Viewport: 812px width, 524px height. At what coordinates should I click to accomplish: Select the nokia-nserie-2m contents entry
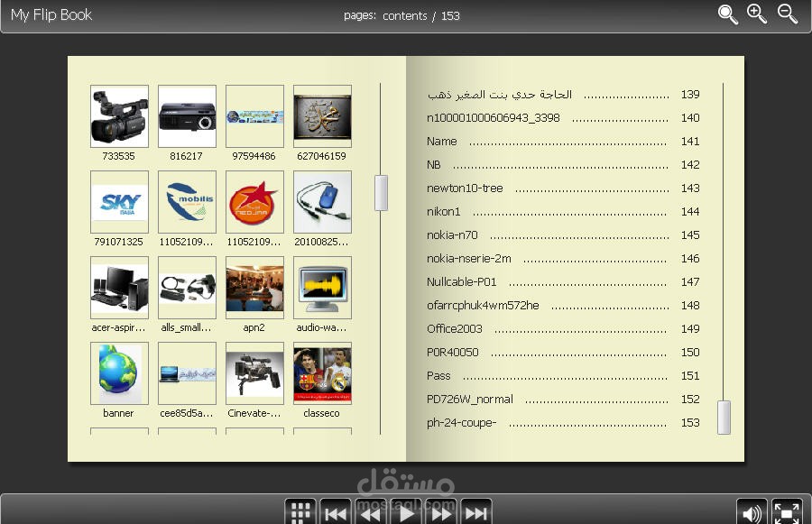pyautogui.click(x=563, y=258)
